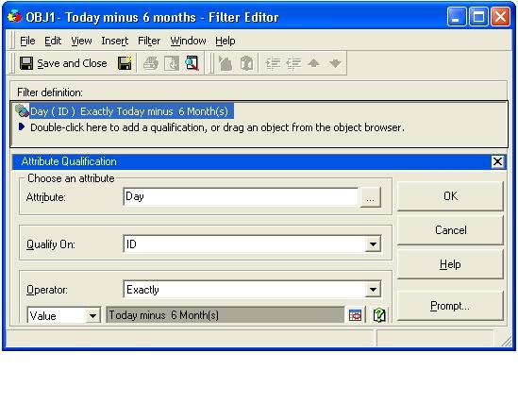
Task: Click the Print icon in the toolbar
Action: point(151,63)
